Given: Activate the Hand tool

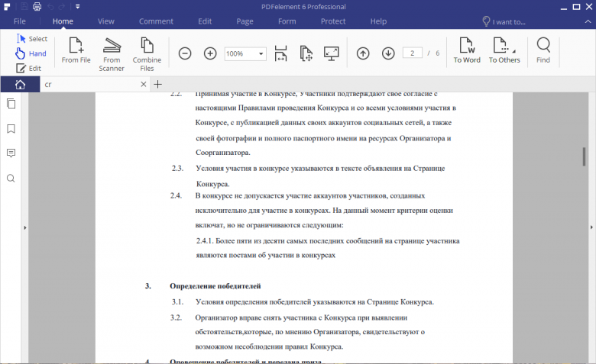Looking at the screenshot, I should [31, 53].
